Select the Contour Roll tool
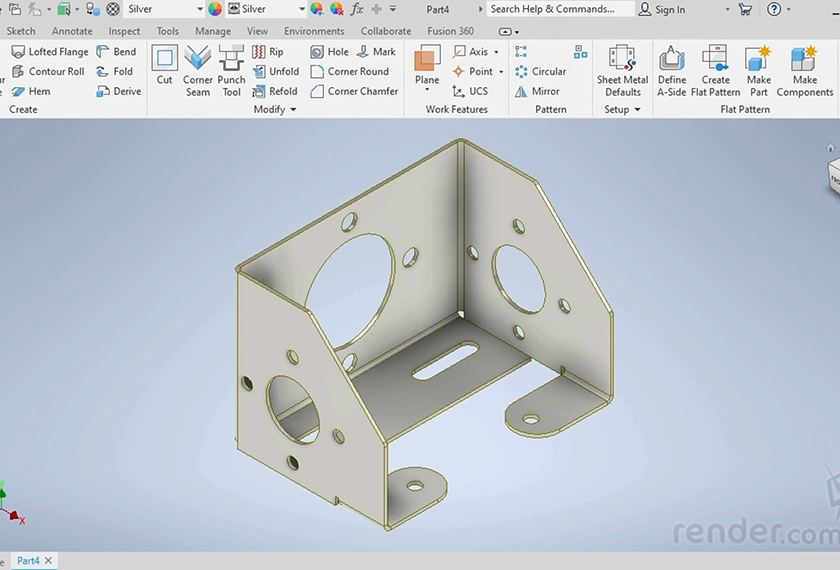 point(48,72)
